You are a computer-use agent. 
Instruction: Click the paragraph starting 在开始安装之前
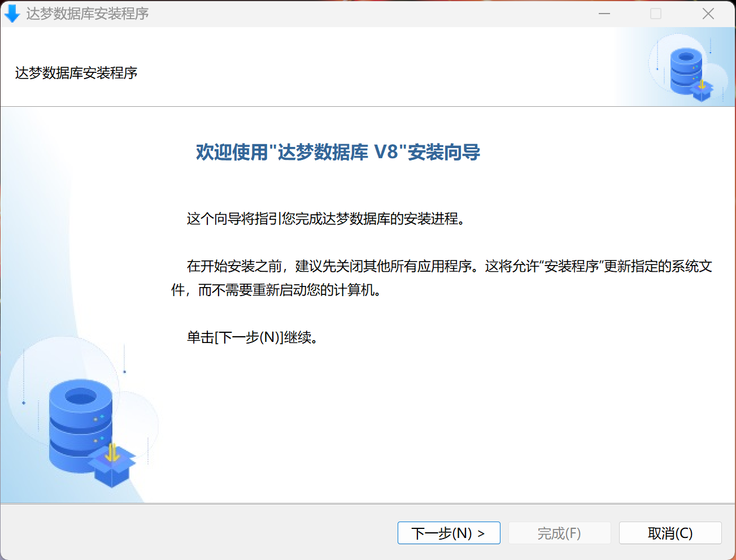tap(442, 278)
